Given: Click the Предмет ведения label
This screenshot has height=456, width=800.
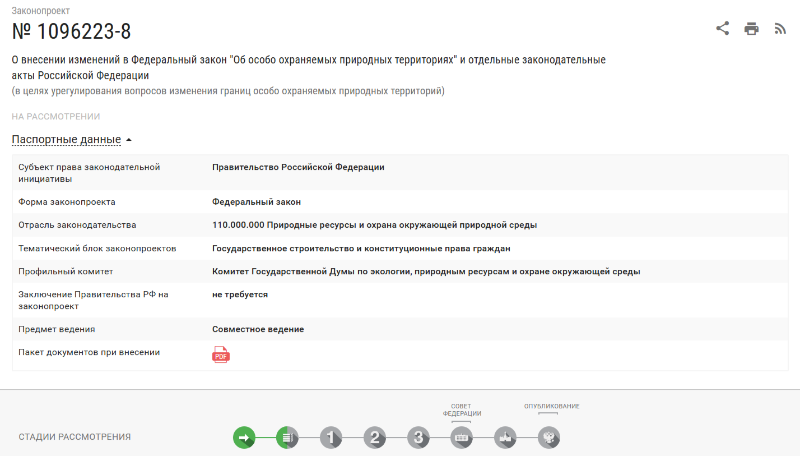Looking at the screenshot, I should pyautogui.click(x=57, y=329).
